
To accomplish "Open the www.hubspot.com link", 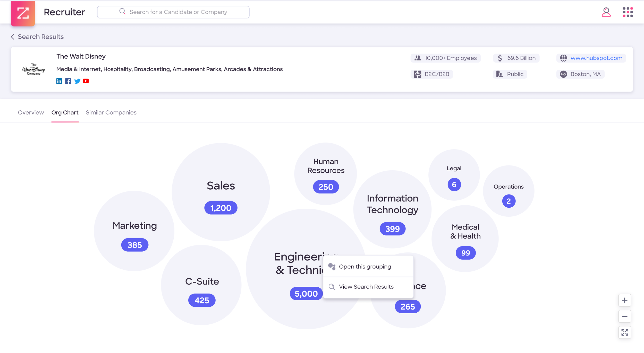I will [x=596, y=58].
